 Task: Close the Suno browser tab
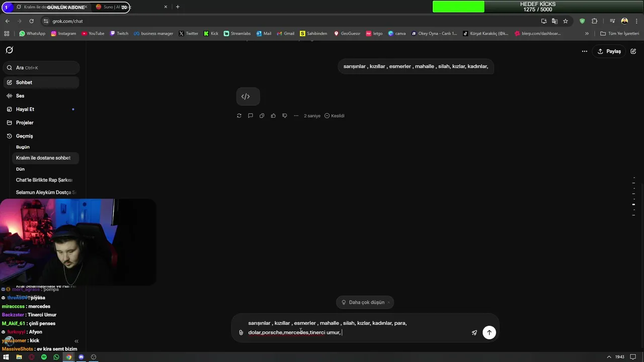point(166,7)
